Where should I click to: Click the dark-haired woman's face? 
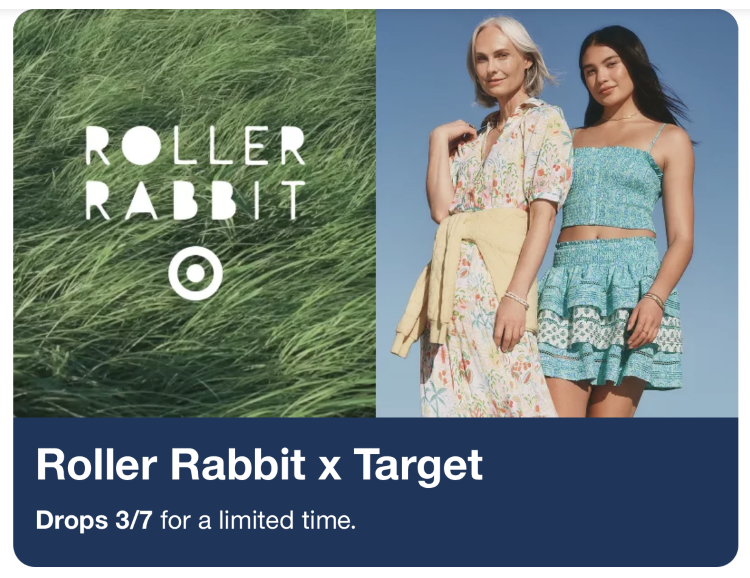click(x=605, y=77)
